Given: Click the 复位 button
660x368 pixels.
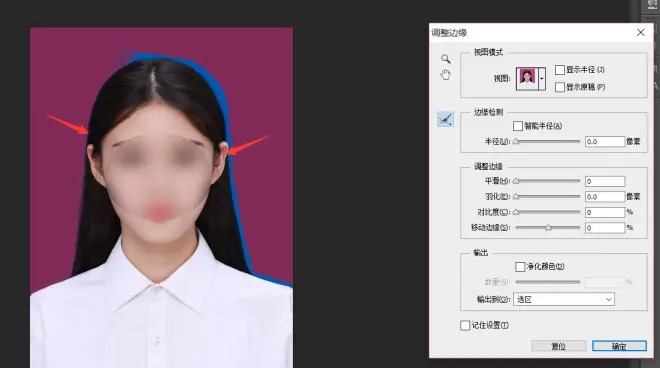Looking at the screenshot, I should [559, 346].
